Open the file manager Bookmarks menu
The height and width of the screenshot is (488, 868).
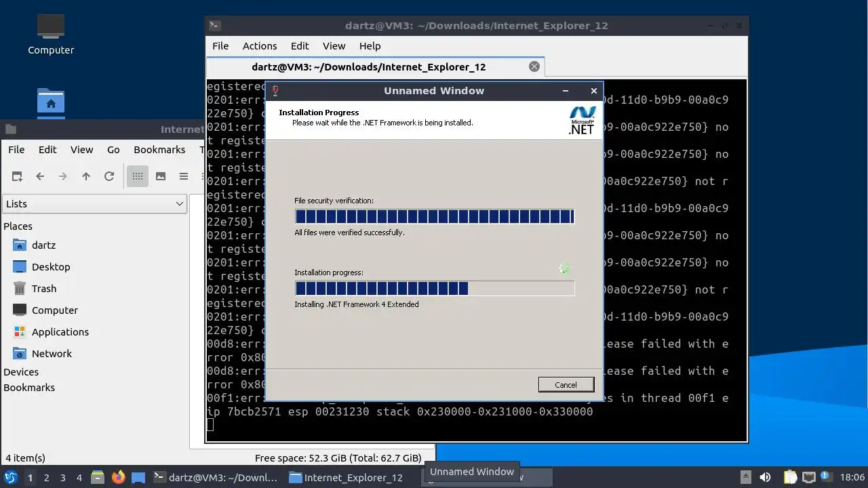pyautogui.click(x=159, y=150)
